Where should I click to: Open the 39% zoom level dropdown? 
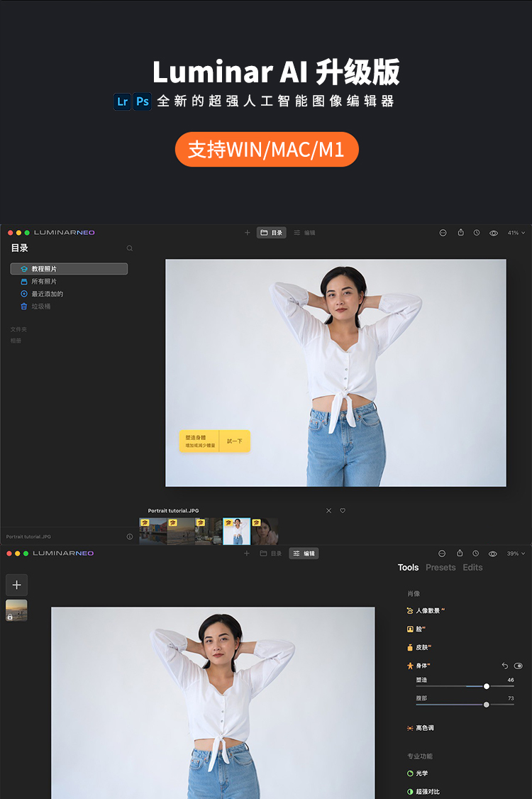(516, 553)
